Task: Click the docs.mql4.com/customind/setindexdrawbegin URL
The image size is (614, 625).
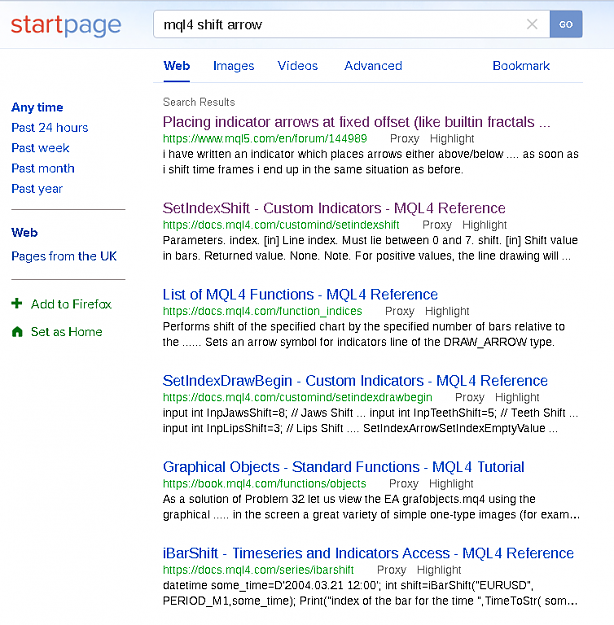Action: (x=297, y=397)
